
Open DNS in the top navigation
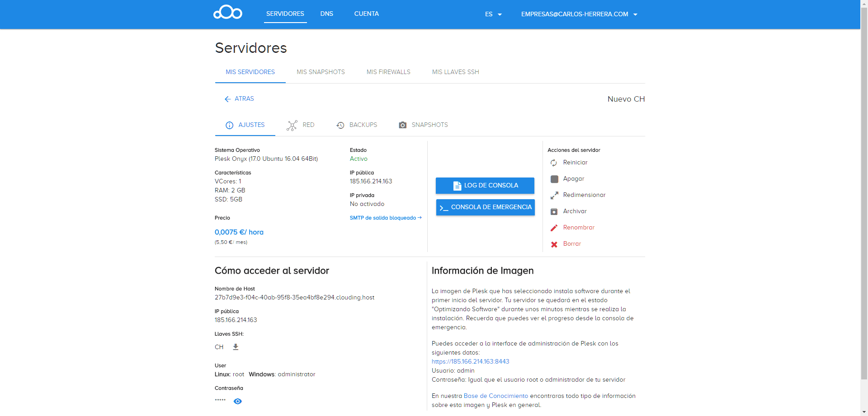326,14
